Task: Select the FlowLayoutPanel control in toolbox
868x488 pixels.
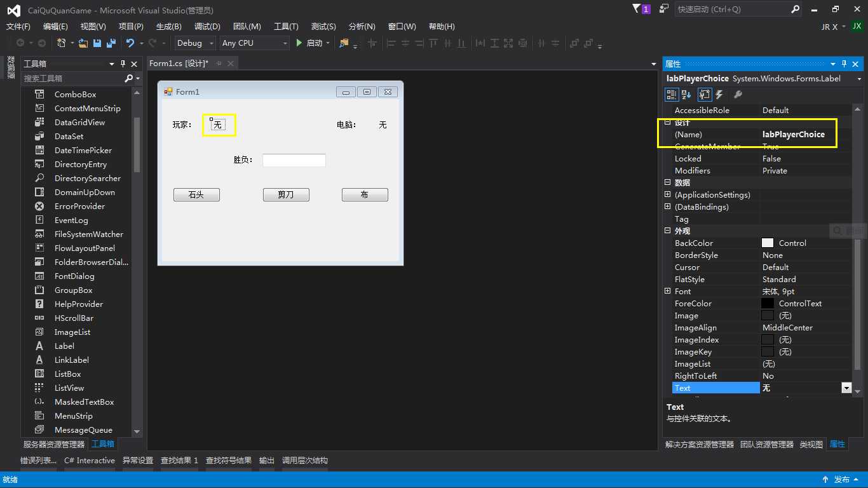Action: pyautogui.click(x=85, y=248)
